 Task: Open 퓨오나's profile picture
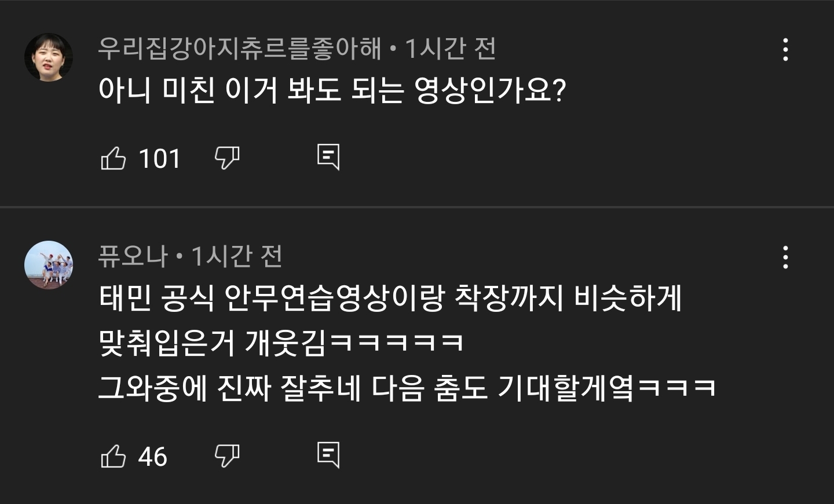coord(49,265)
